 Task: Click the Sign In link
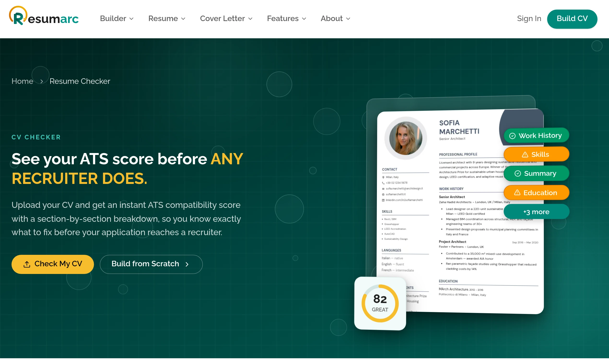point(529,19)
